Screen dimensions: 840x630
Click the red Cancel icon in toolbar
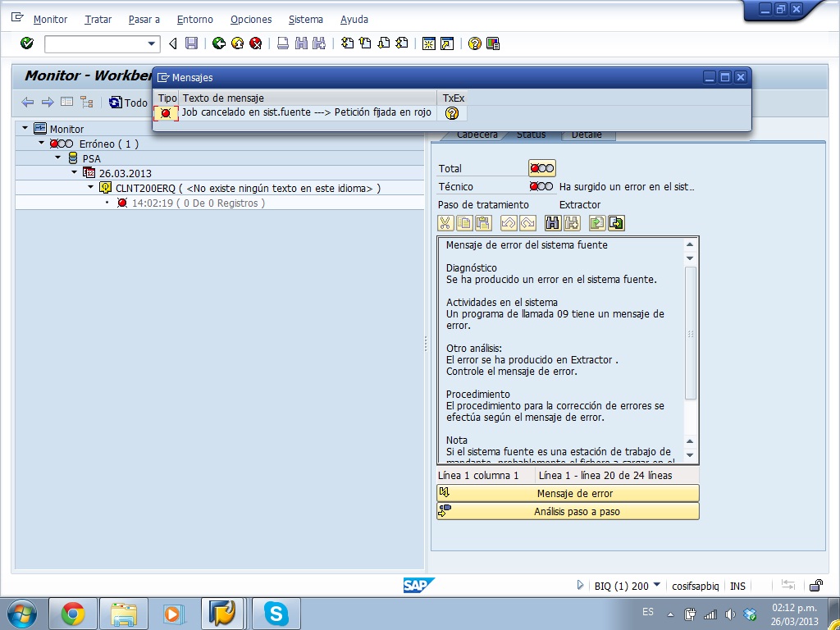click(256, 43)
